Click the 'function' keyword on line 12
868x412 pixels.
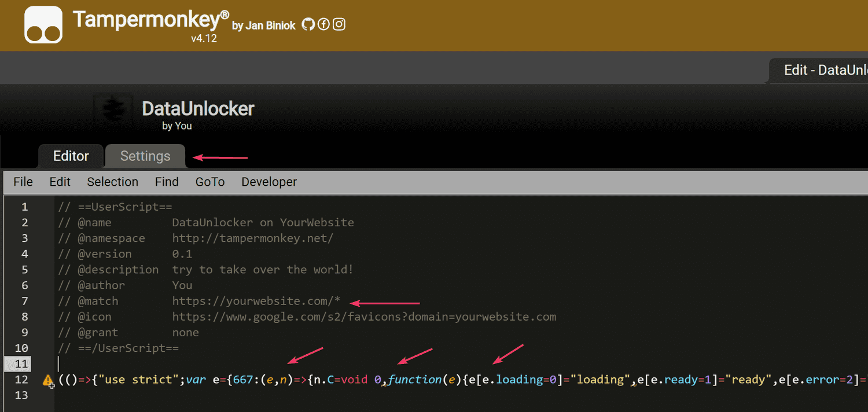pos(414,380)
